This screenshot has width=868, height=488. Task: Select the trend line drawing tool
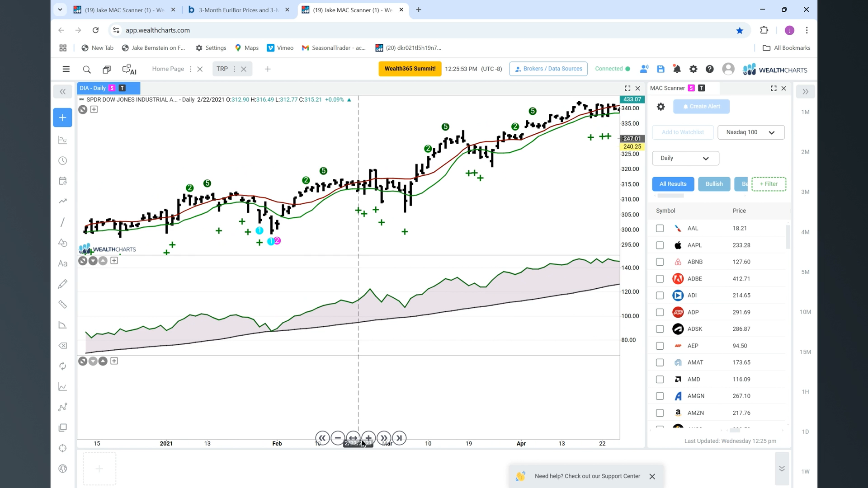(63, 222)
